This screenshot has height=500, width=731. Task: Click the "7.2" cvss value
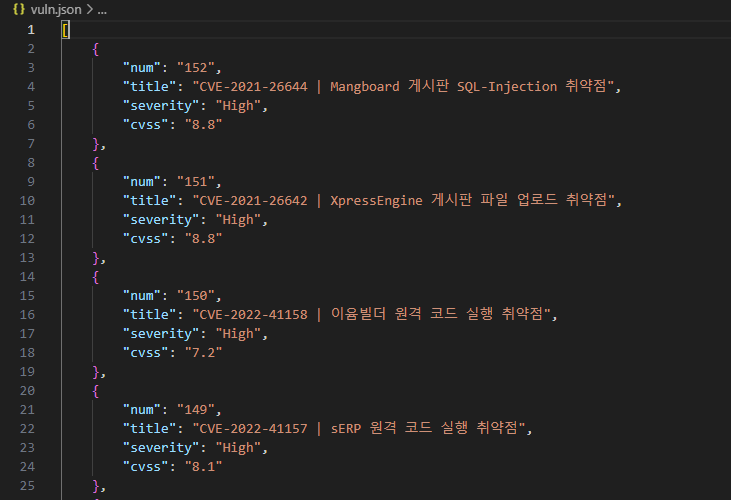pyautogui.click(x=204, y=353)
